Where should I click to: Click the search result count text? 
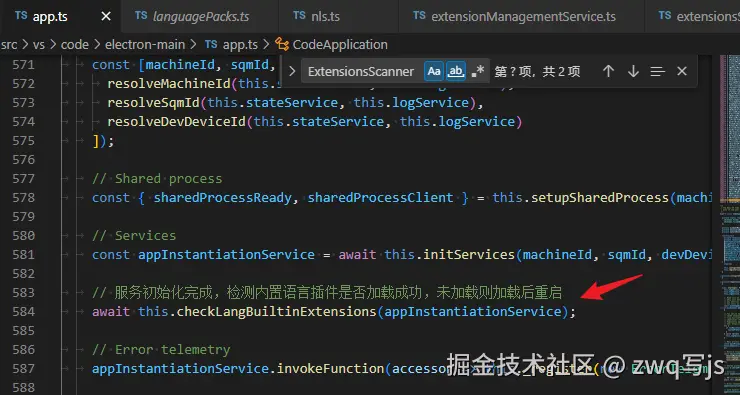[x=538, y=72]
